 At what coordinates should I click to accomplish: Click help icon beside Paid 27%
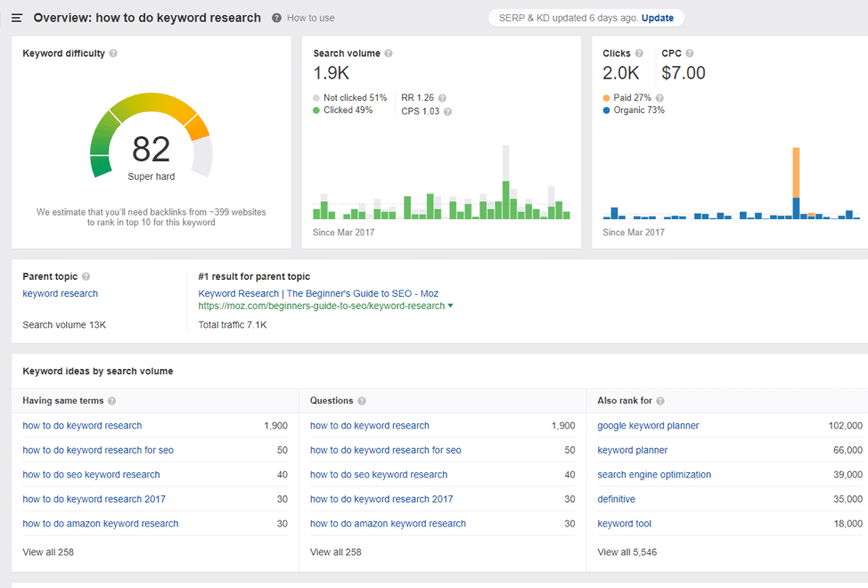659,98
